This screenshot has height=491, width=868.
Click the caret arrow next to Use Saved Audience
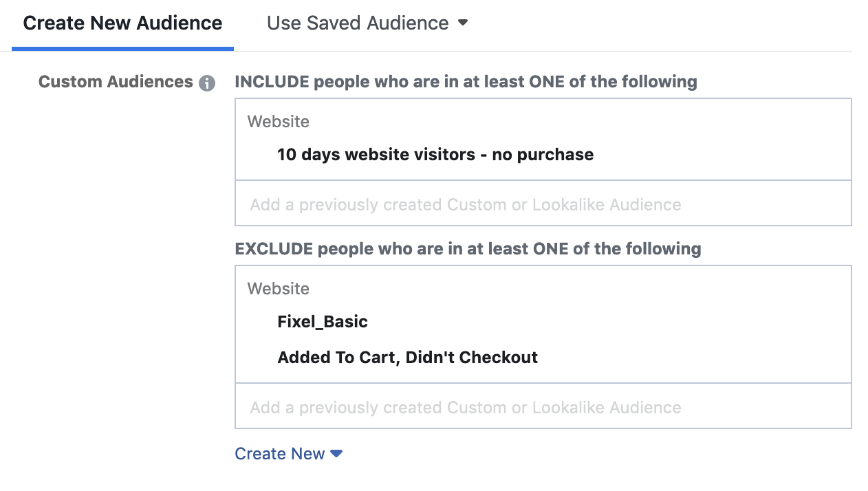click(x=463, y=23)
